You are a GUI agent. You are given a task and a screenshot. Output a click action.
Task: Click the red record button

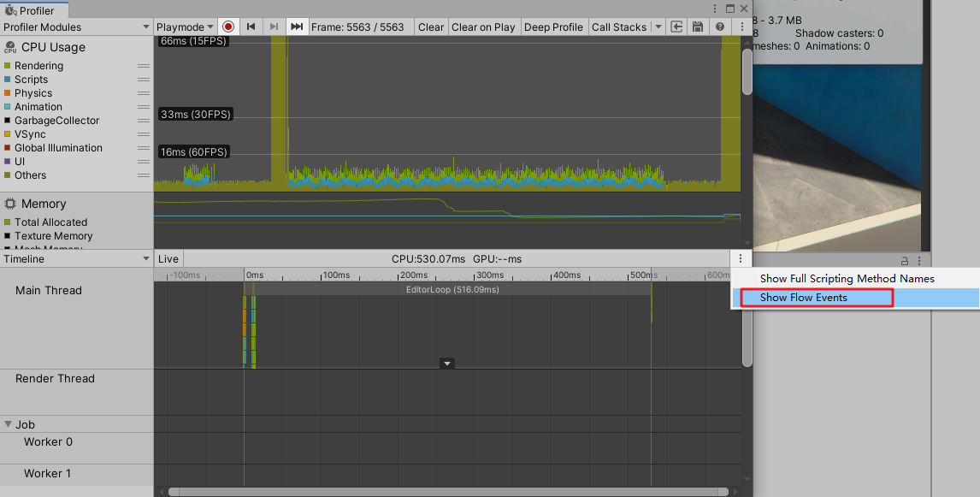(x=227, y=27)
